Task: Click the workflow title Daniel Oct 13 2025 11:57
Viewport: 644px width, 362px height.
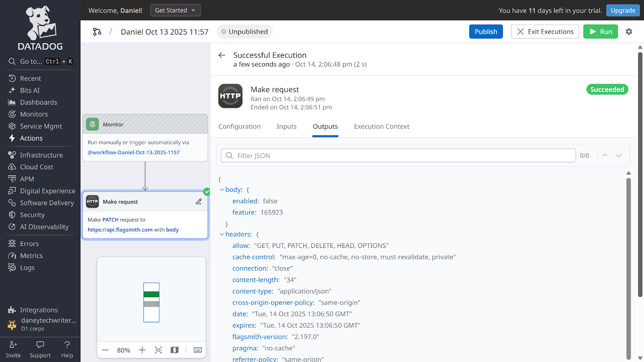Action: coord(165,32)
